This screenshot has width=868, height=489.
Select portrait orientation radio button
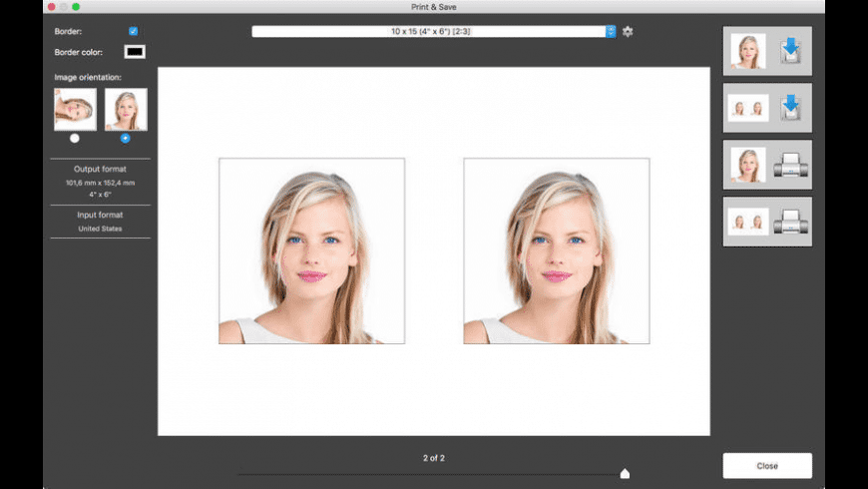click(125, 139)
